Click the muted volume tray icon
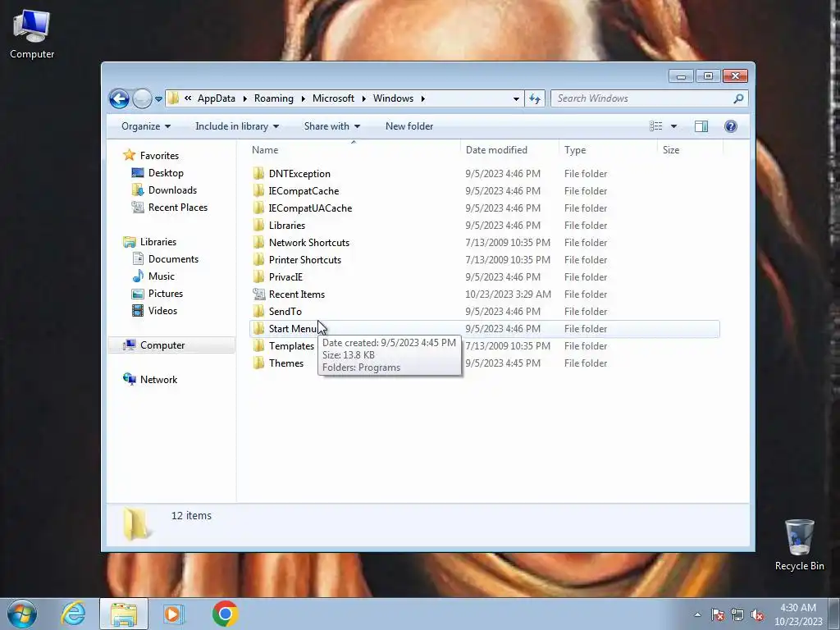Viewport: 840px width, 630px height. pyautogui.click(x=757, y=615)
